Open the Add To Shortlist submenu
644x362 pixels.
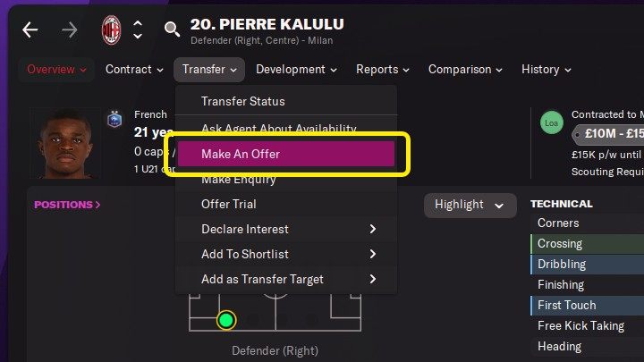288,254
